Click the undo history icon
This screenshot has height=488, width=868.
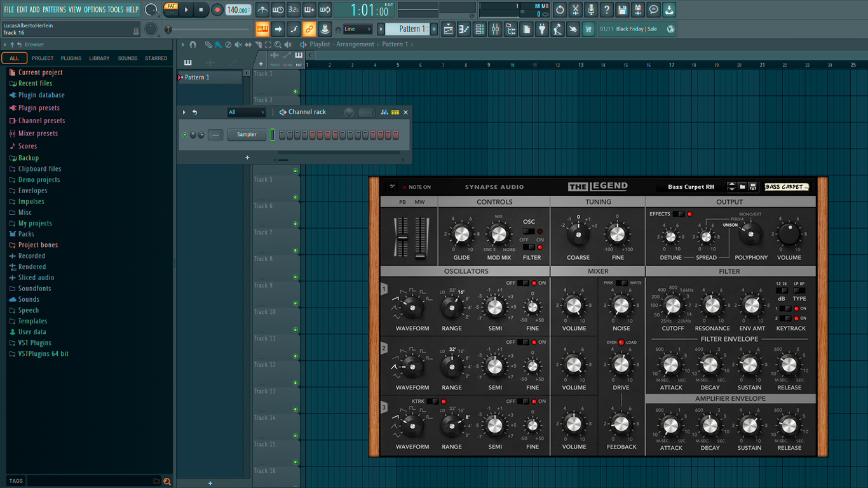(560, 10)
